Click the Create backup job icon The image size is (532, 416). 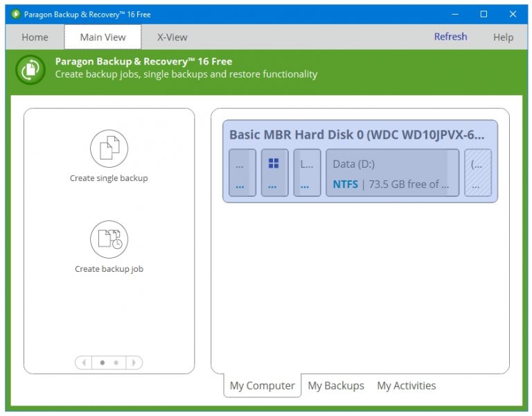(x=109, y=239)
